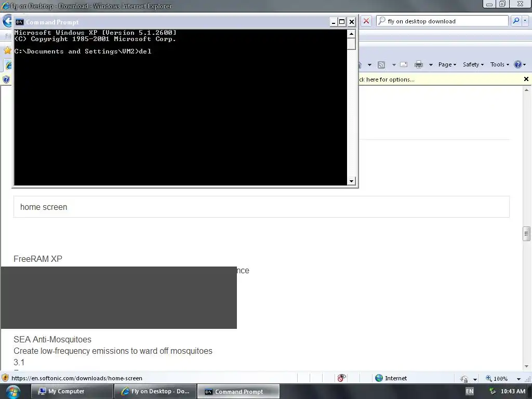Click the status bar security shield icon
This screenshot has height=399, width=532.
click(x=5, y=378)
